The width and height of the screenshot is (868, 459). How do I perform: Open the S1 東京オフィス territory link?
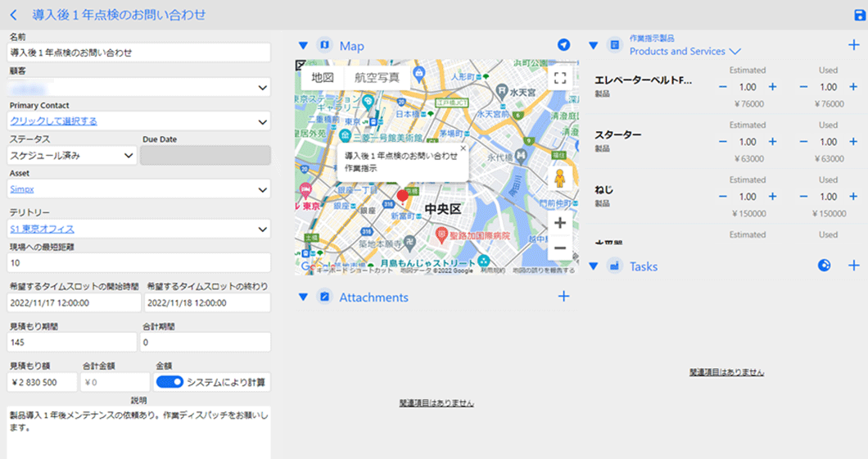[x=43, y=229]
